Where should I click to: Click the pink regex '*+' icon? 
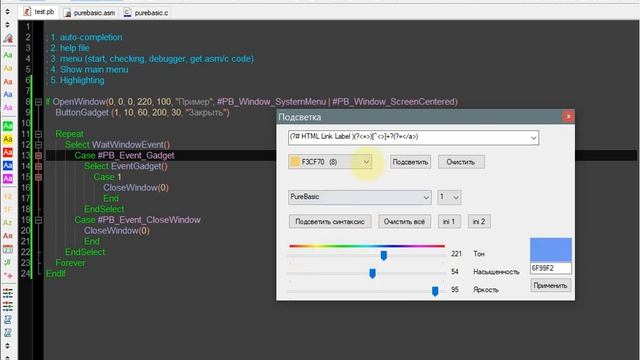pos(8,276)
